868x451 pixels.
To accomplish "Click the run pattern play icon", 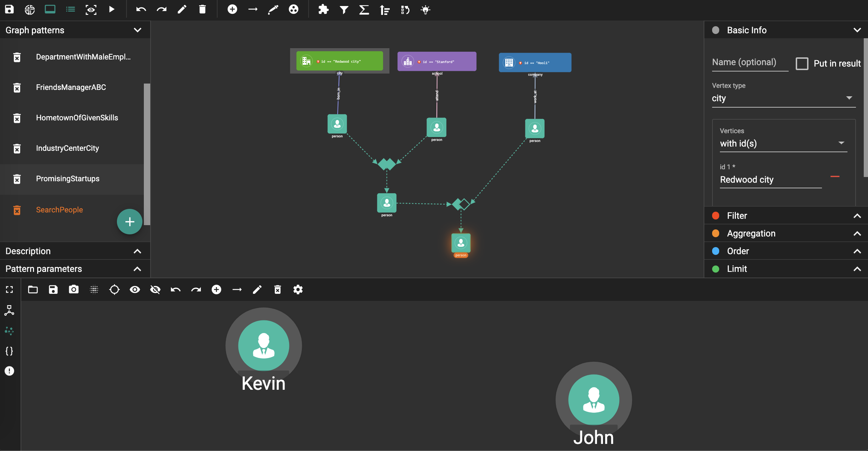I will [x=112, y=10].
